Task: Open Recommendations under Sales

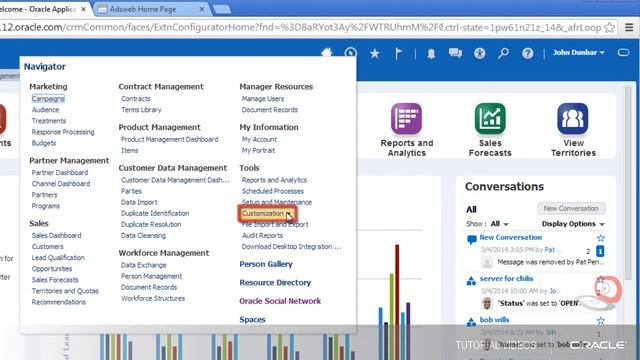Action: (59, 302)
